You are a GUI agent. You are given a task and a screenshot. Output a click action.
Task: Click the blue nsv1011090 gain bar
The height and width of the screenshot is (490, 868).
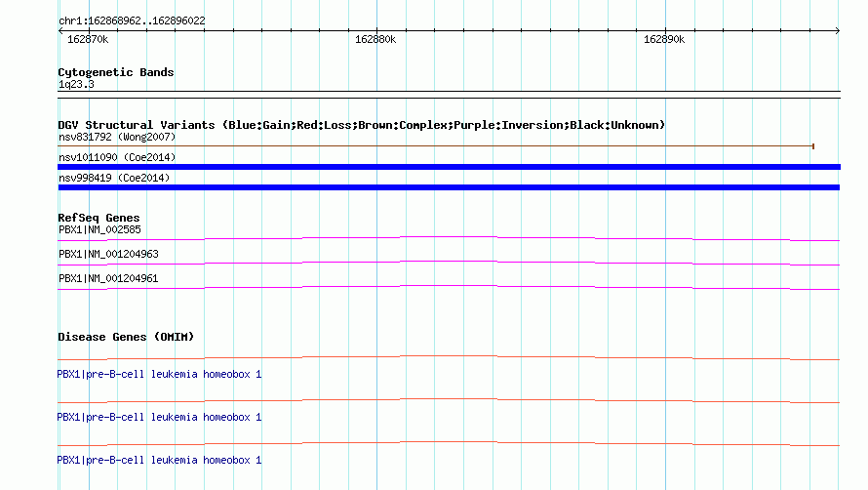[x=449, y=167]
